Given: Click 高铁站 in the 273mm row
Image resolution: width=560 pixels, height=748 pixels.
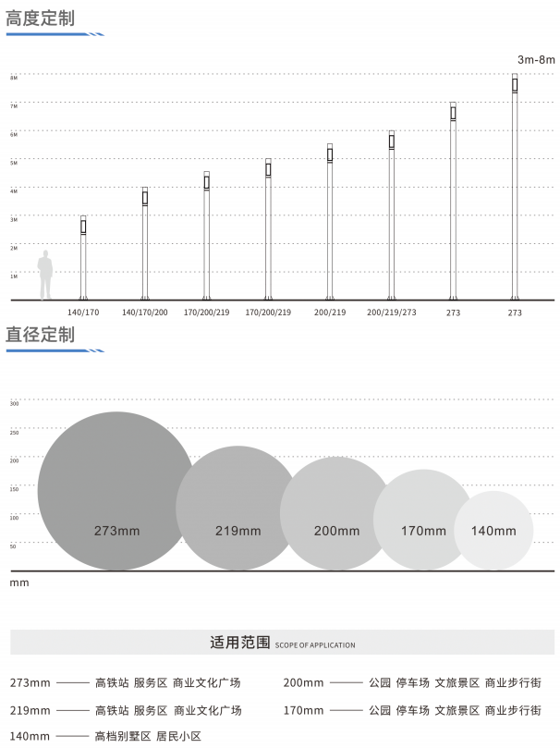Looking at the screenshot, I should coord(112,683).
